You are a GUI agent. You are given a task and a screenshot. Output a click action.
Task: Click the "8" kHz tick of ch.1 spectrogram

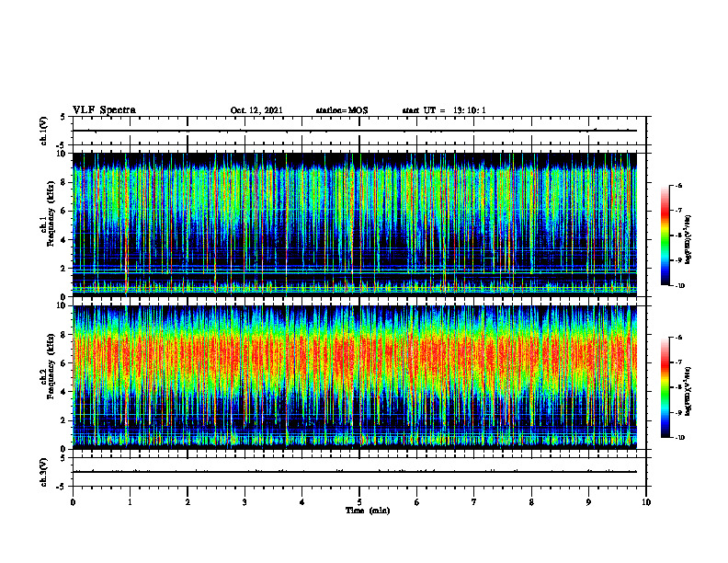tap(64, 182)
